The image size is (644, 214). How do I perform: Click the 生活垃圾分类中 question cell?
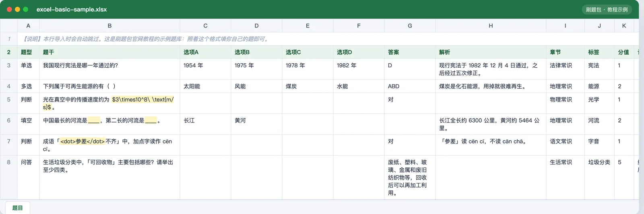(x=109, y=177)
